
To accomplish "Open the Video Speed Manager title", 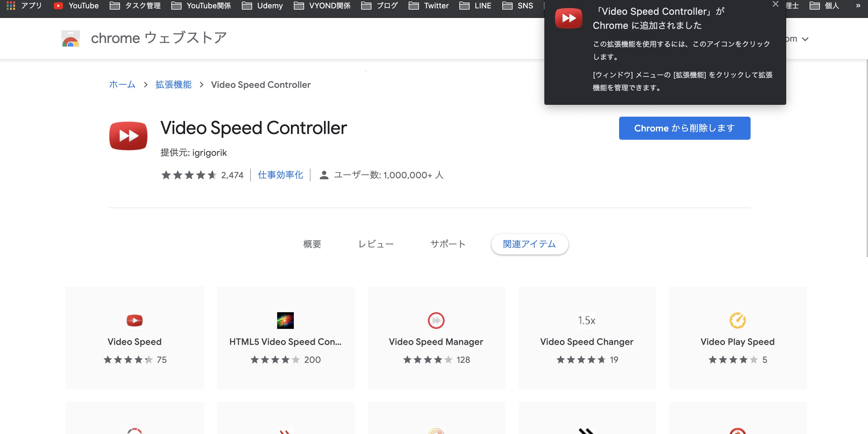I will [436, 342].
